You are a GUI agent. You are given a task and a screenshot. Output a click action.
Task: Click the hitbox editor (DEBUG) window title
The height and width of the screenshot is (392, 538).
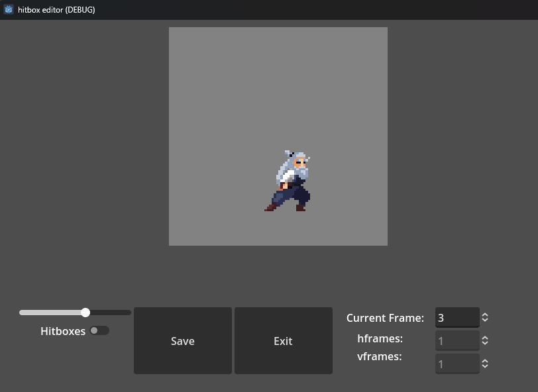pos(56,10)
